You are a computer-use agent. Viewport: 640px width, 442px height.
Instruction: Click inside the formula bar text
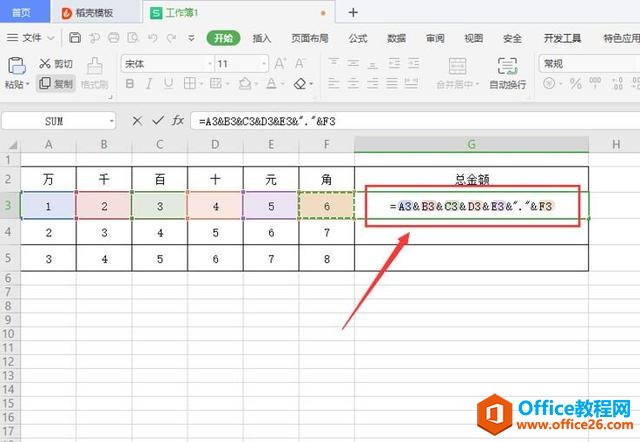point(267,121)
